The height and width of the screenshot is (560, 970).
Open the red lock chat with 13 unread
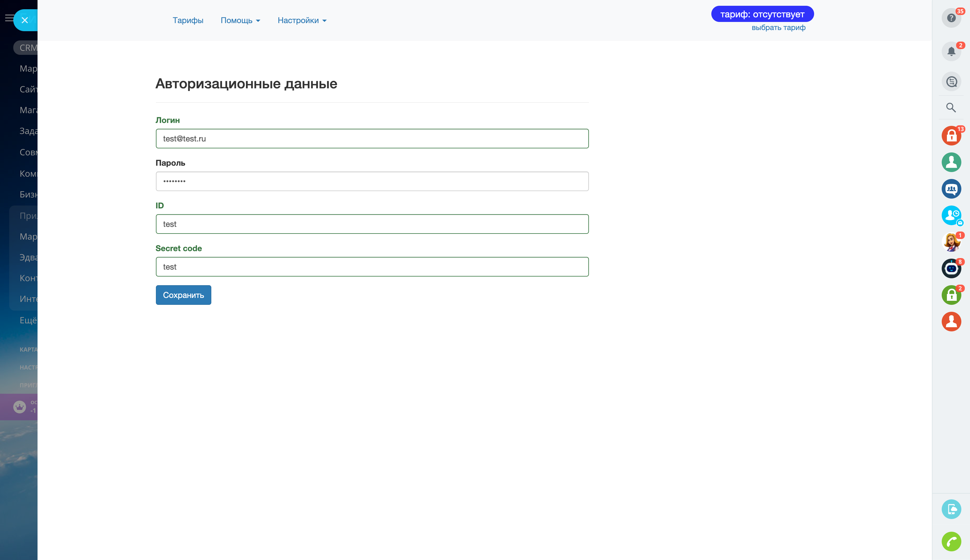click(x=951, y=136)
